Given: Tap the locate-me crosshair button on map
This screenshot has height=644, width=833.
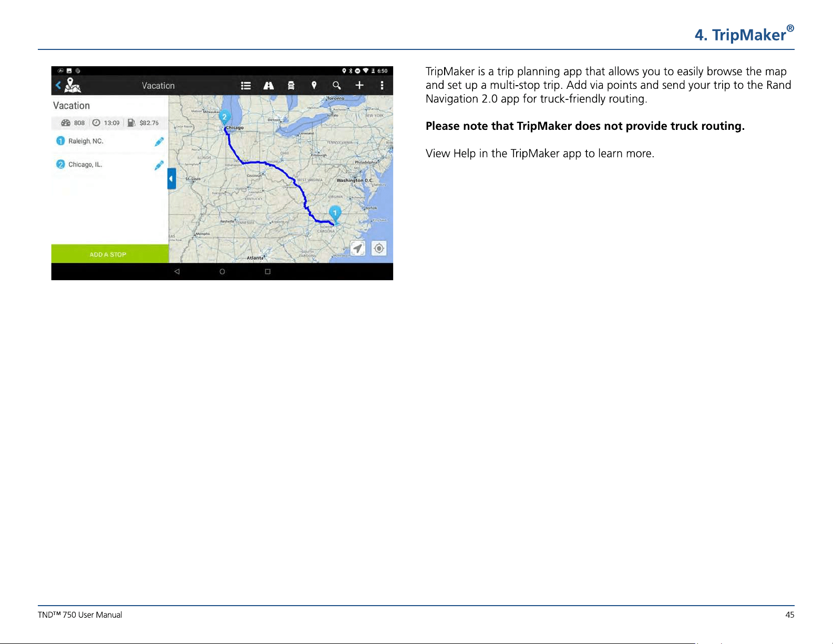Looking at the screenshot, I should [x=379, y=248].
